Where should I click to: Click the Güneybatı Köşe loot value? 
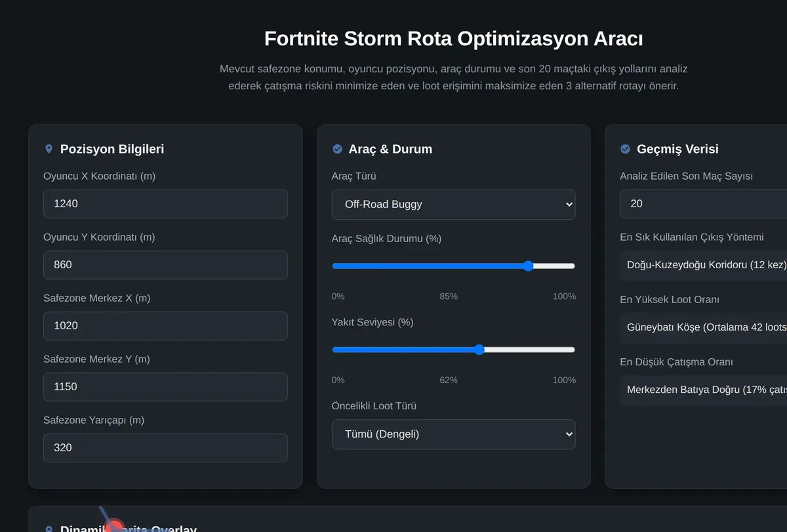[x=703, y=327]
